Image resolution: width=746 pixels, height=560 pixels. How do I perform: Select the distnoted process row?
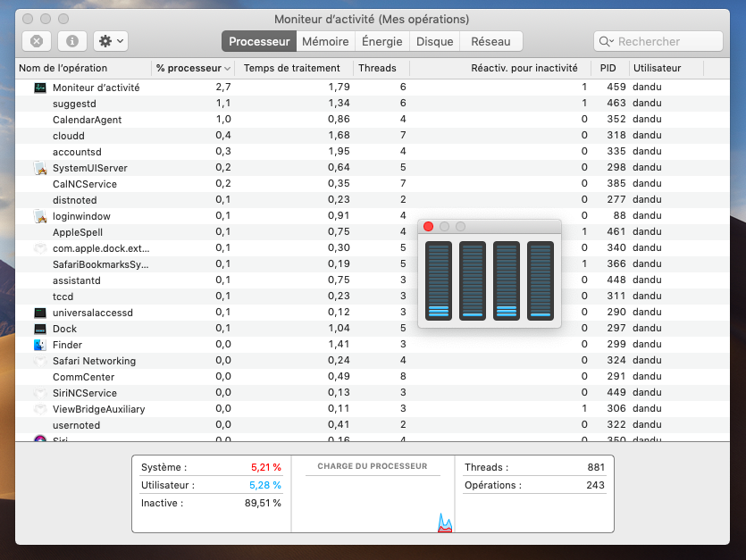(372, 200)
